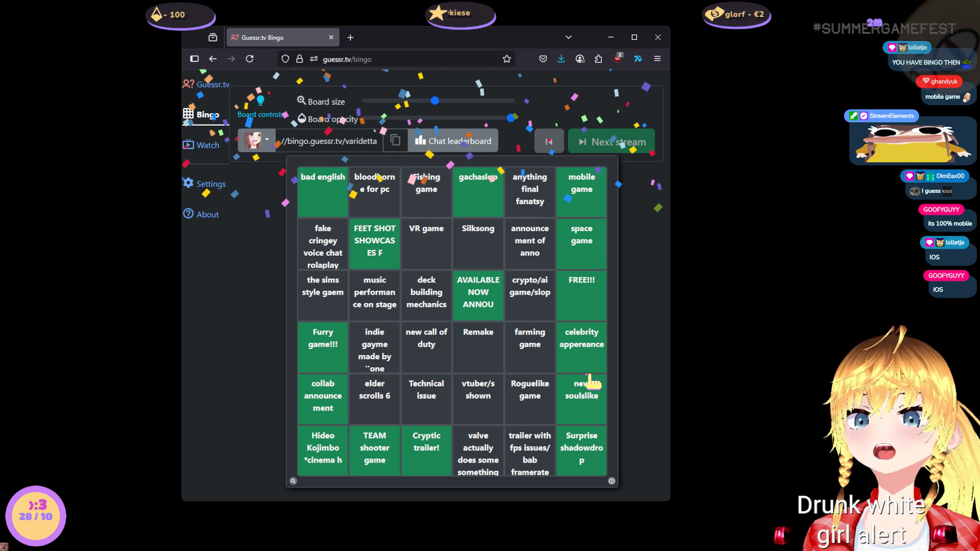Image resolution: width=980 pixels, height=551 pixels.
Task: Click the magnifier icon below board
Action: 293,481
